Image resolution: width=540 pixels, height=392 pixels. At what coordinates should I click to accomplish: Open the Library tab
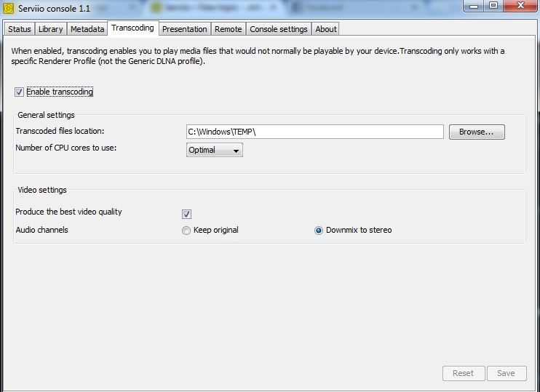(x=50, y=29)
